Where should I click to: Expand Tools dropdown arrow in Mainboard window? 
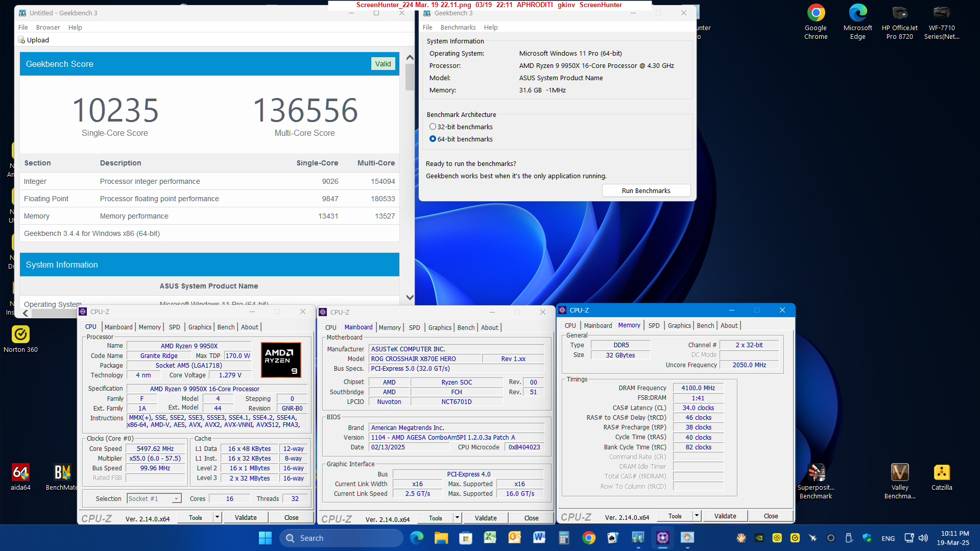tap(457, 518)
